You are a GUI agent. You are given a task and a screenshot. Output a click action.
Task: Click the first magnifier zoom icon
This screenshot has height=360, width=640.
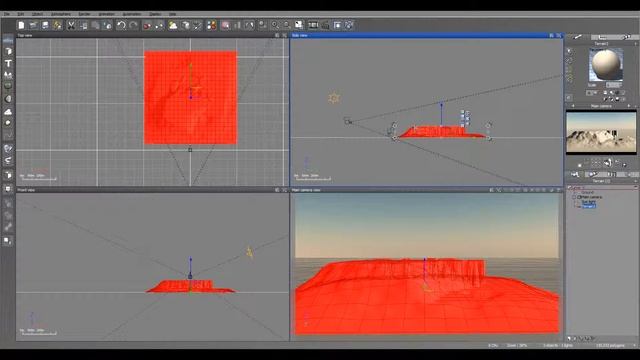pyautogui.click(x=275, y=25)
